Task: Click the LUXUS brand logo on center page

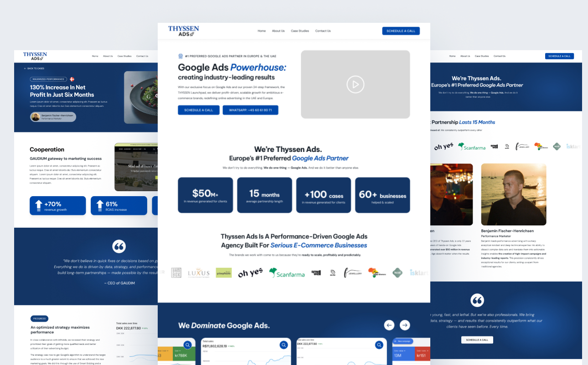Action: (x=199, y=273)
